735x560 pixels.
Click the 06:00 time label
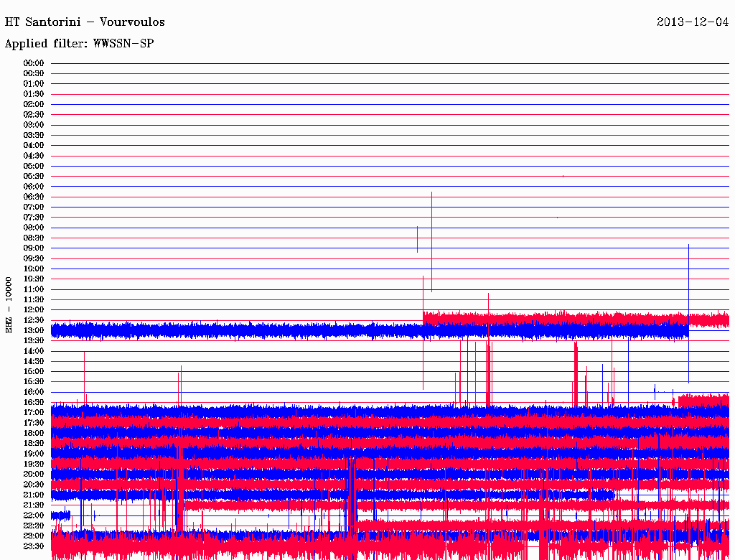[34, 187]
